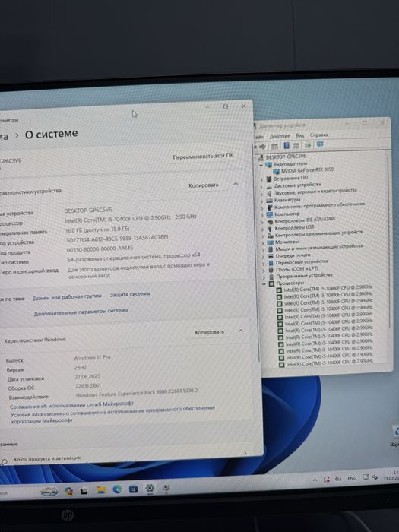Viewport: 399px width, 532px height.
Task: Select Переносные устройства row
Action: point(302,261)
